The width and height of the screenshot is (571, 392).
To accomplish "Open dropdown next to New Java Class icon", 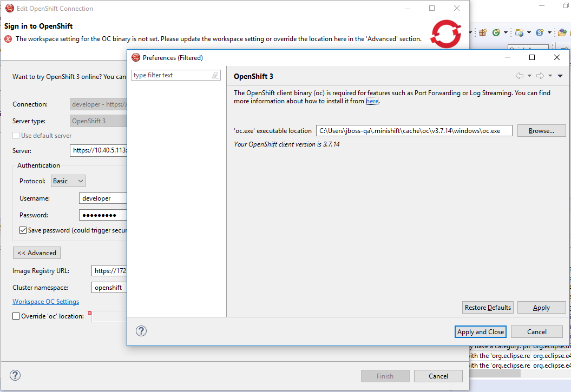I will pos(506,33).
